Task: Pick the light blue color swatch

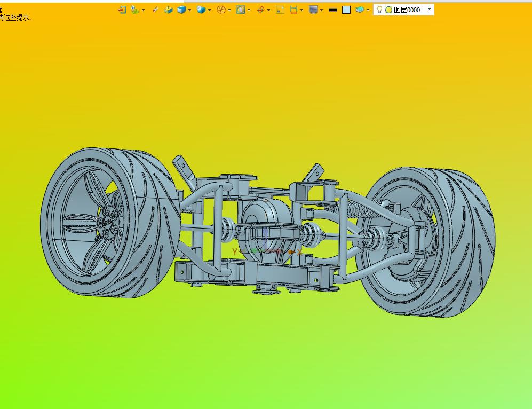Action: (346, 10)
